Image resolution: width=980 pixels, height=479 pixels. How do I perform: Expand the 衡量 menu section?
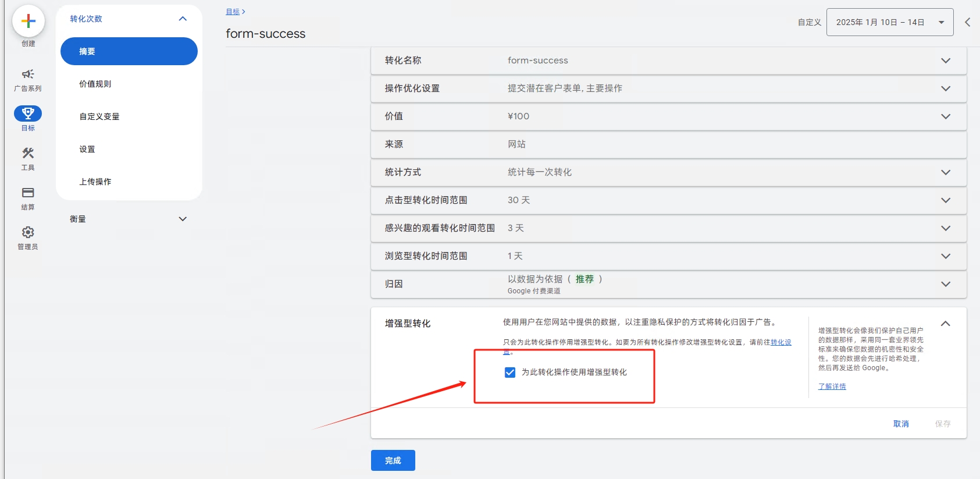pos(183,219)
